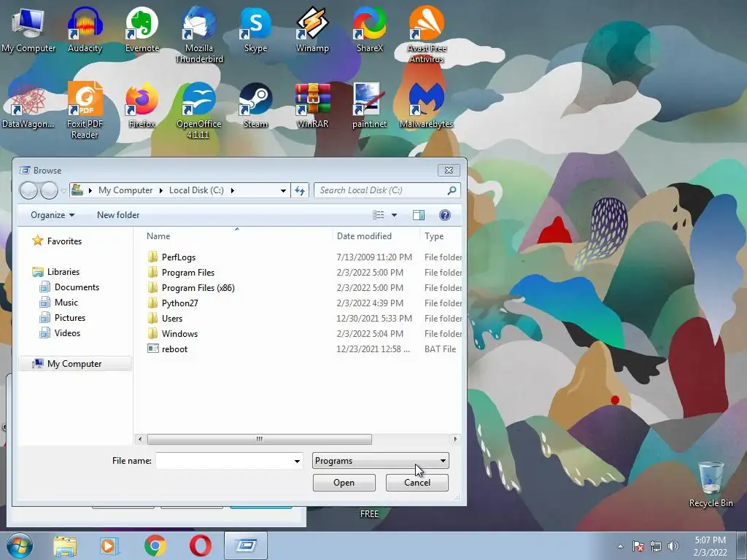
Task: Click the Run dialog taskbar button
Action: tap(246, 545)
